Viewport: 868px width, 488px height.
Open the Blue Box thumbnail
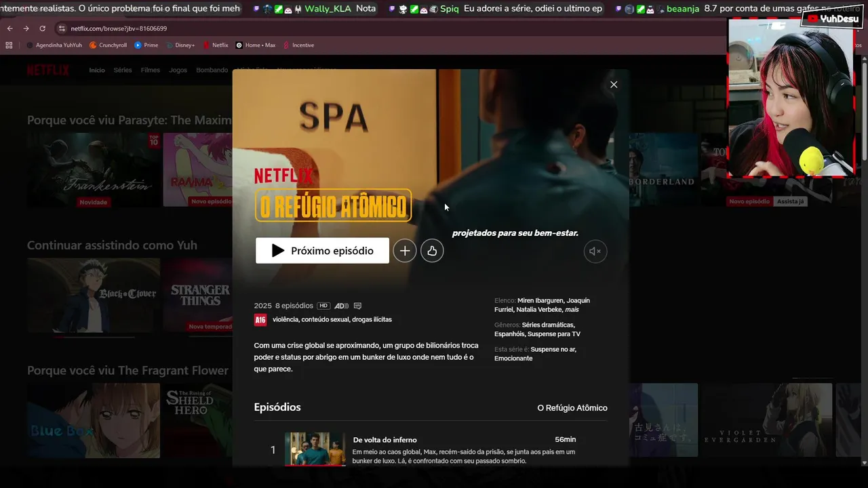point(94,420)
